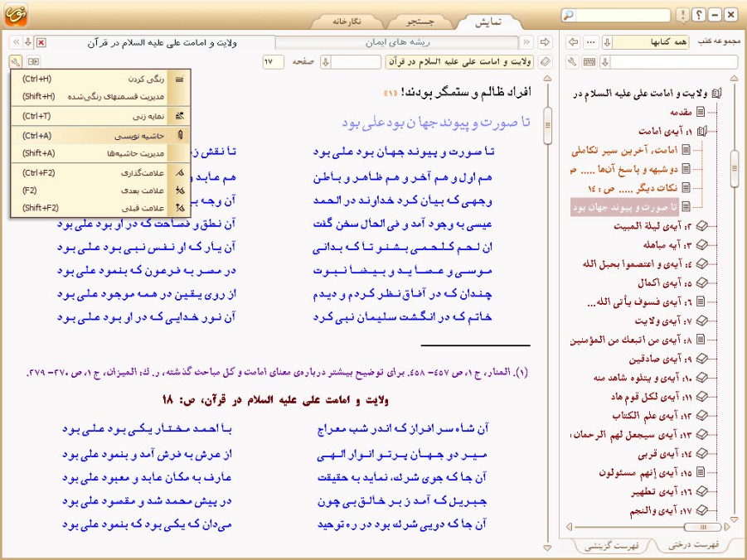
Task: Click the magnifier icon in the top search box
Action: click(569, 15)
